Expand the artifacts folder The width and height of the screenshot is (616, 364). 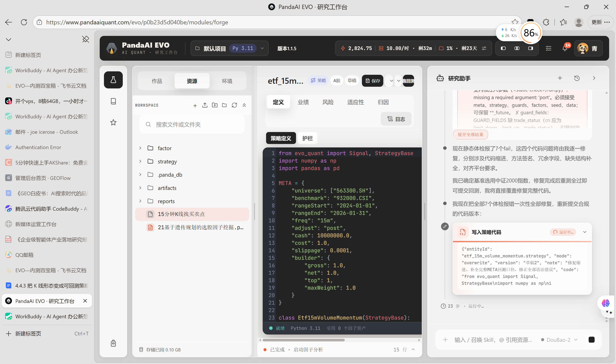pyautogui.click(x=140, y=188)
